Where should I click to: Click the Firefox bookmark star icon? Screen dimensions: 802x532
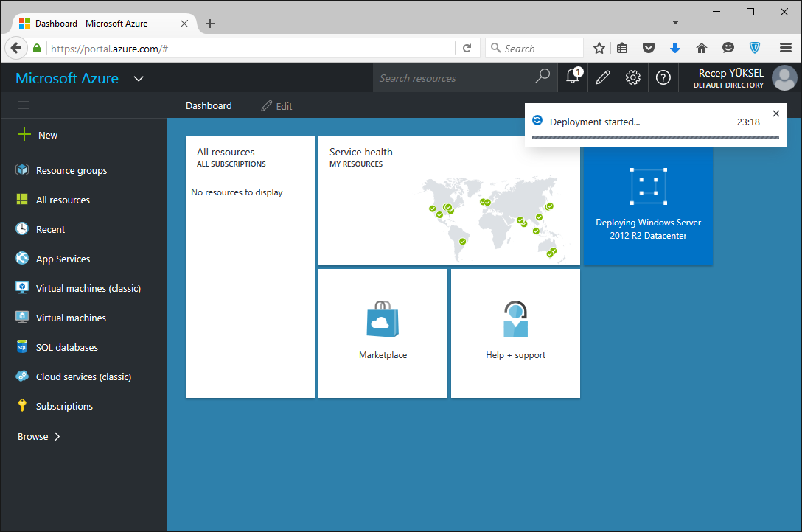coord(599,48)
